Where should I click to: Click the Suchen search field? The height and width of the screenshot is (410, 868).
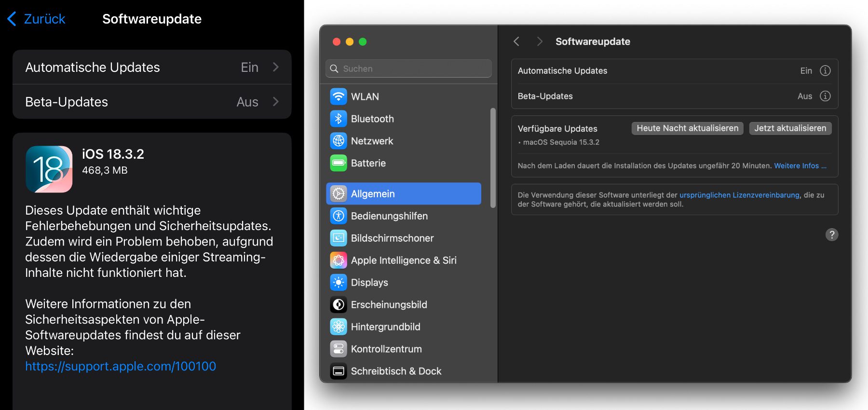coord(409,68)
